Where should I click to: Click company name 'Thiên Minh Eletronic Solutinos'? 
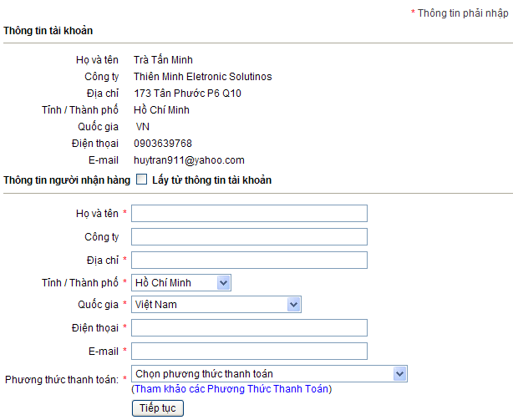[202, 77]
